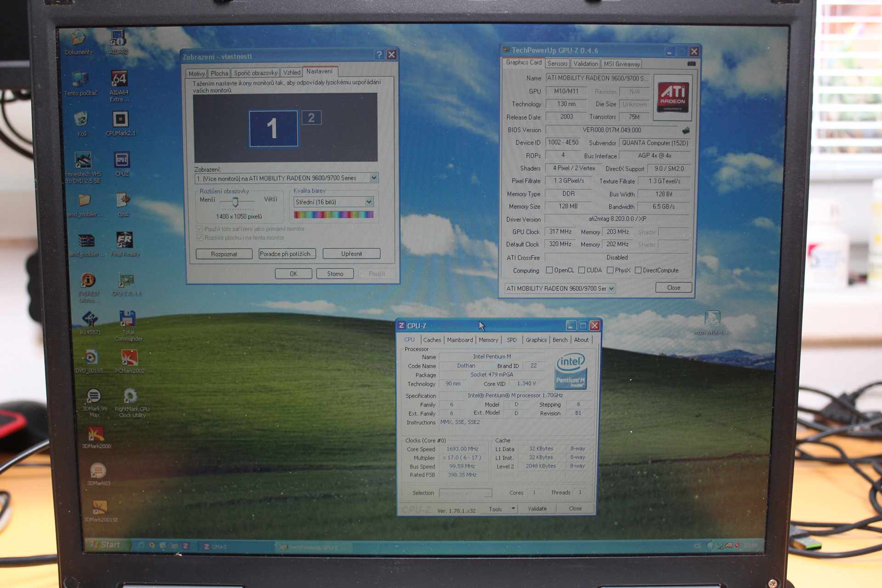Switch to the Sensors tab in GPU-Z

coord(557,64)
